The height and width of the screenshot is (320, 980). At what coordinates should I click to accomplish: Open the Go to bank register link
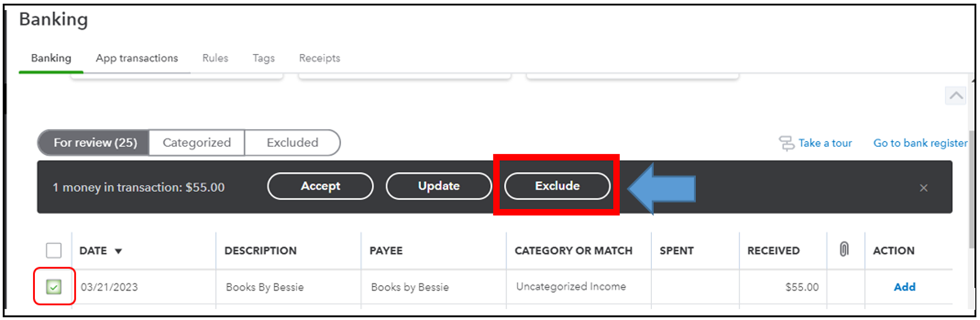[920, 143]
